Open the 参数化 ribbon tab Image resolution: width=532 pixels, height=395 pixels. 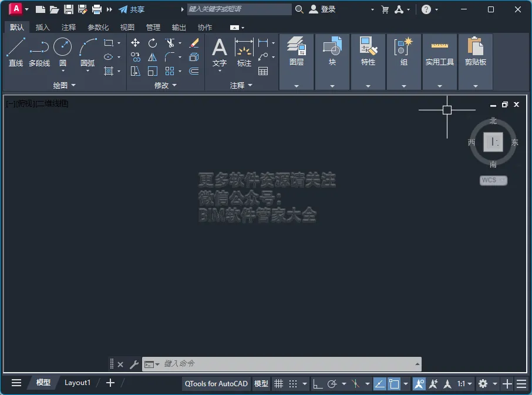click(x=98, y=27)
